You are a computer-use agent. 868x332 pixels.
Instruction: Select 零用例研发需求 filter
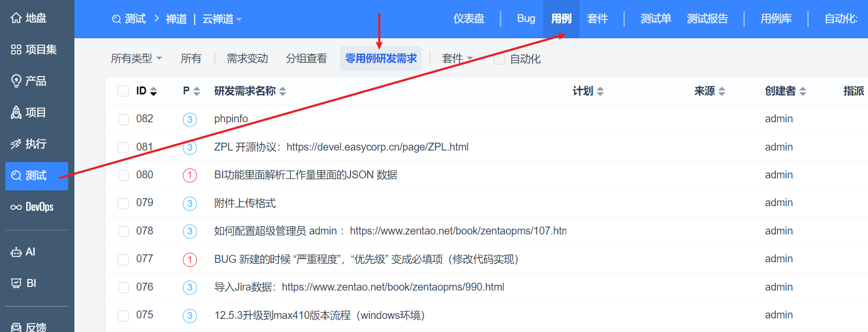click(x=381, y=58)
